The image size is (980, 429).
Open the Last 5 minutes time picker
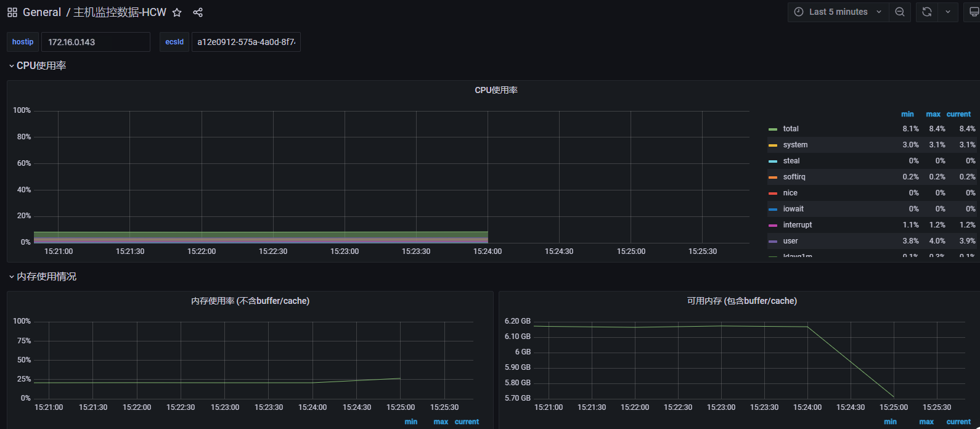point(838,12)
